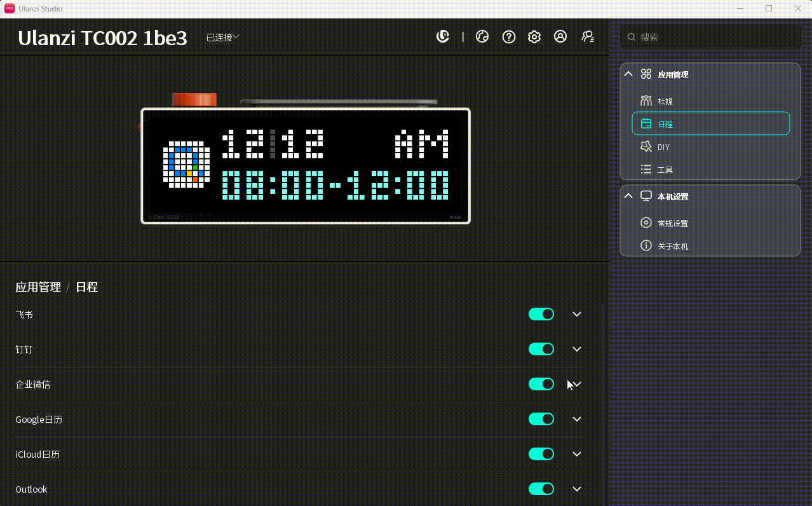812x506 pixels.
Task: Click the 飞书 row label
Action: 24,314
